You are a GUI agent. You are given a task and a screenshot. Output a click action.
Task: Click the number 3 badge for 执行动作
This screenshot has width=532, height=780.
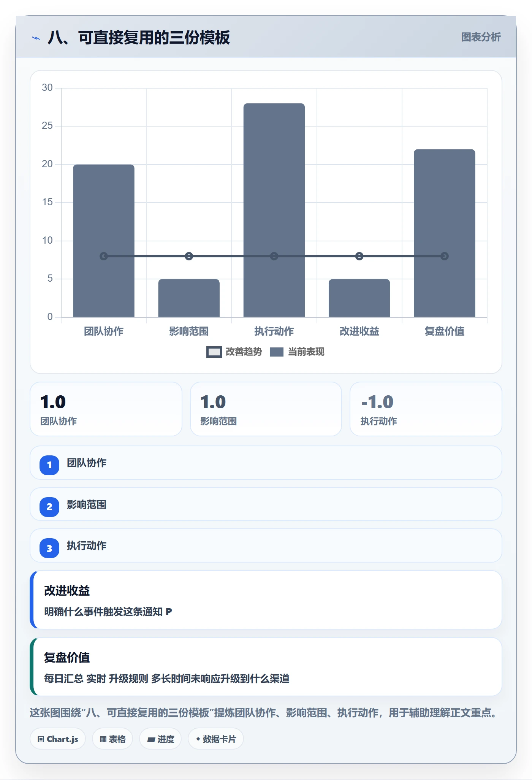[49, 548]
